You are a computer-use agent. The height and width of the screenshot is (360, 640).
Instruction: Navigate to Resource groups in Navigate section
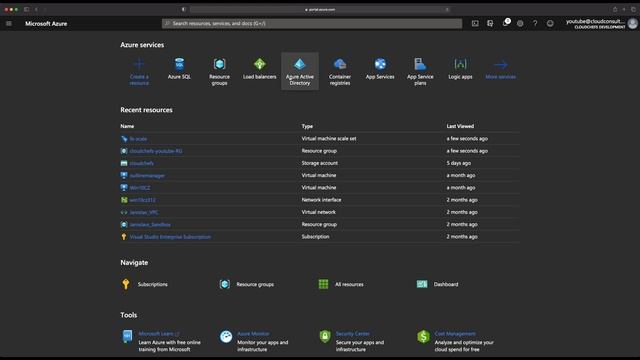[x=255, y=284]
